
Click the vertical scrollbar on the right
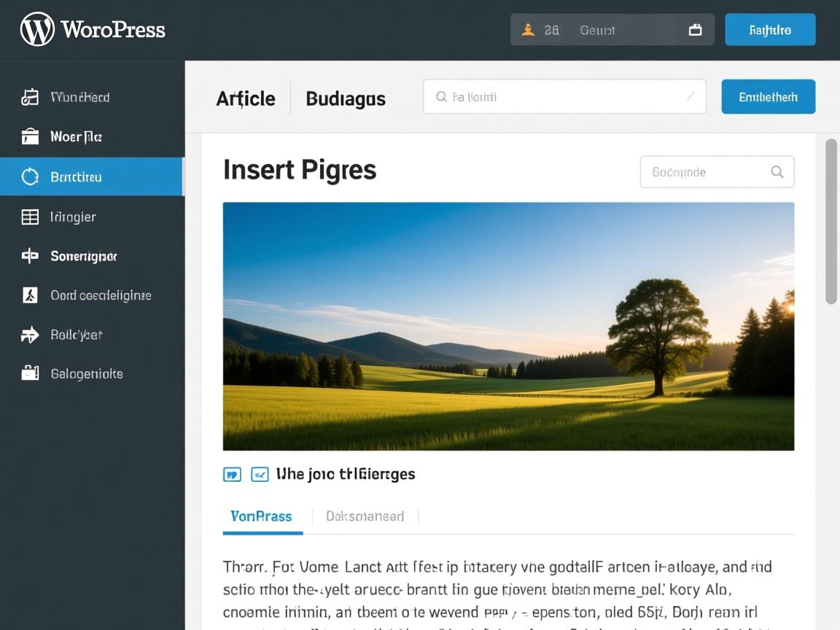pyautogui.click(x=831, y=221)
